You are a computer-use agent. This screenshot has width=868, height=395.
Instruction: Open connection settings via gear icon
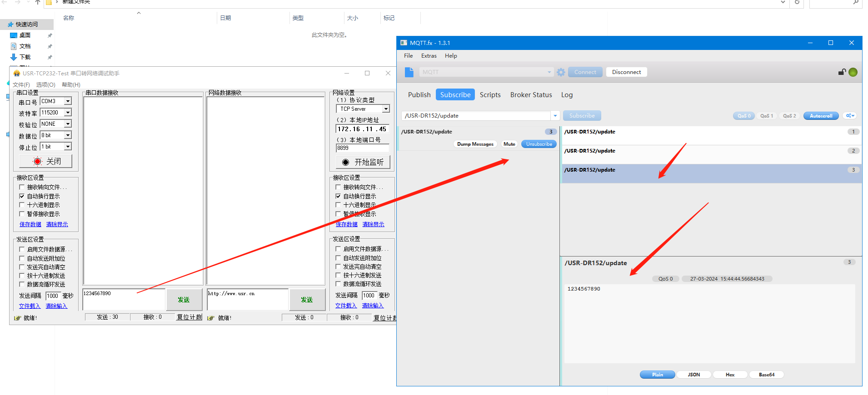561,72
